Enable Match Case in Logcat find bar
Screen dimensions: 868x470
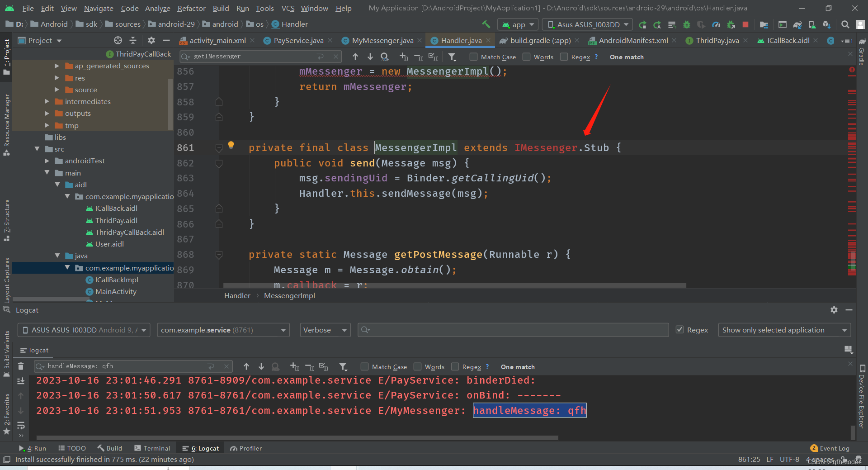coord(364,366)
